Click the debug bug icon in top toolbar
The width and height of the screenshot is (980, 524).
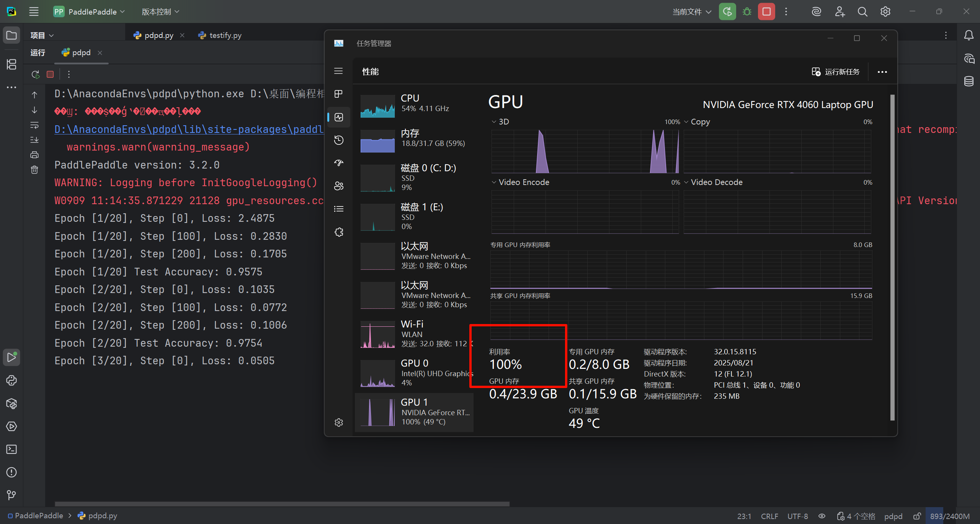coord(746,12)
